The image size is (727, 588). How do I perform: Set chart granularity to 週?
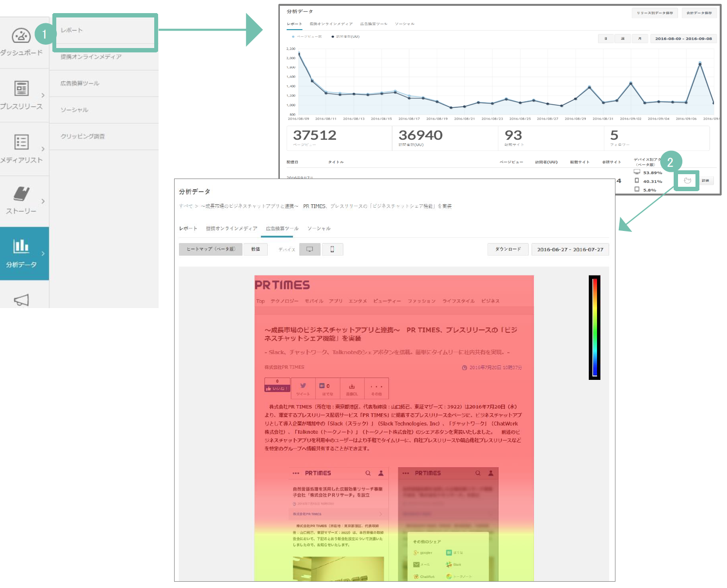[x=623, y=39]
